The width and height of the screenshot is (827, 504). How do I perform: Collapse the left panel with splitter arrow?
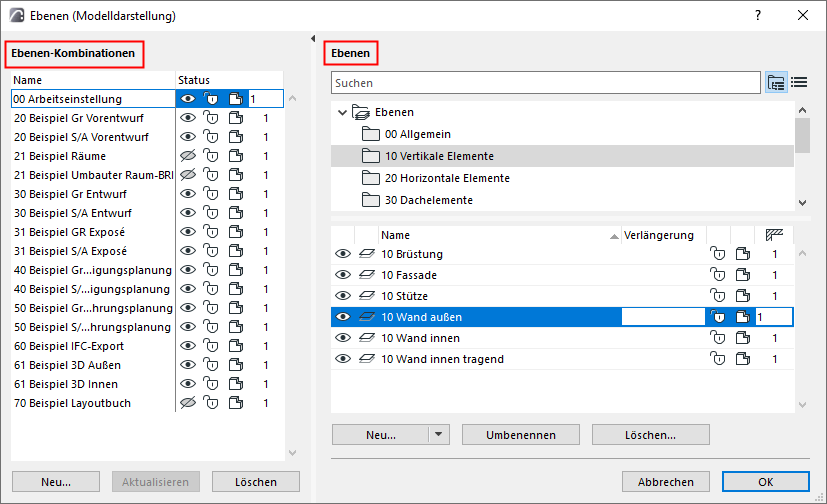[313, 38]
